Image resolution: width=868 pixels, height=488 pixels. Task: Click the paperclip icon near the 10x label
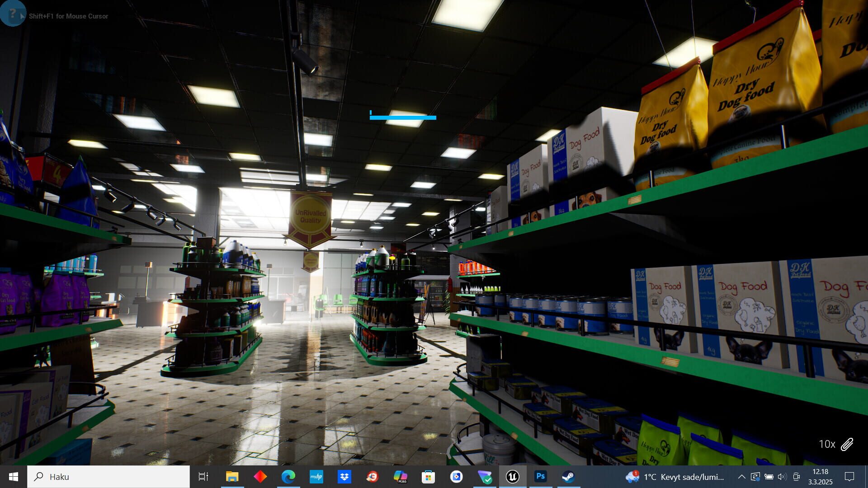[846, 445]
